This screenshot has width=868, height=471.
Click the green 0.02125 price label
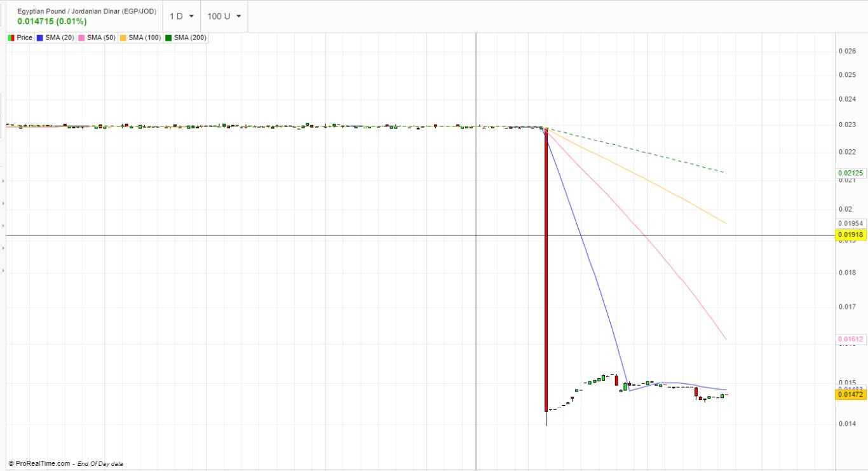tap(851, 173)
